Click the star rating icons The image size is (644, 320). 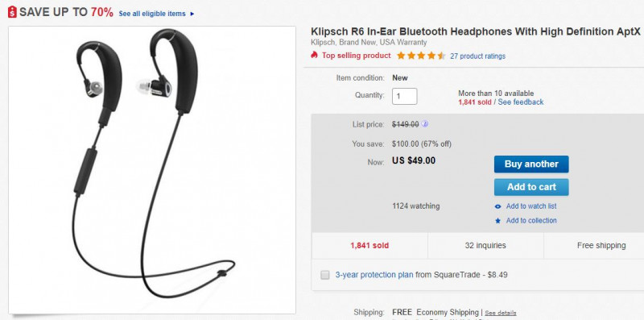(x=421, y=56)
